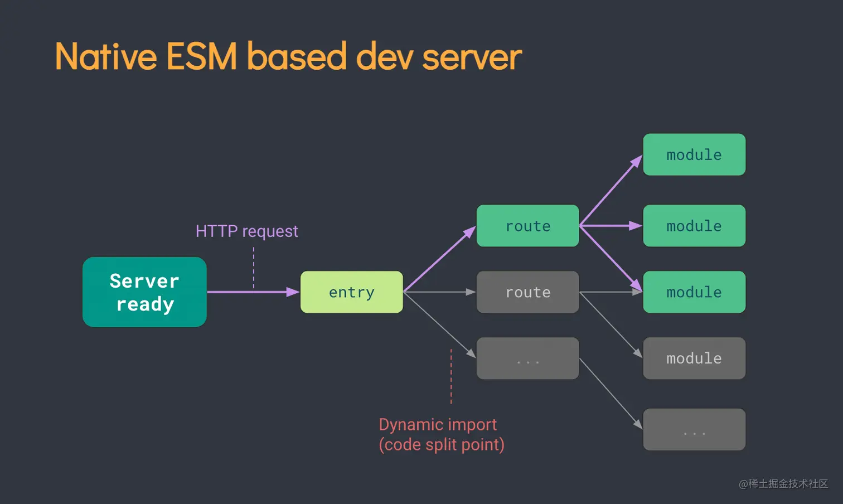This screenshot has width=843, height=504.
Task: Click the gray '...' box below gray route
Action: tap(527, 358)
